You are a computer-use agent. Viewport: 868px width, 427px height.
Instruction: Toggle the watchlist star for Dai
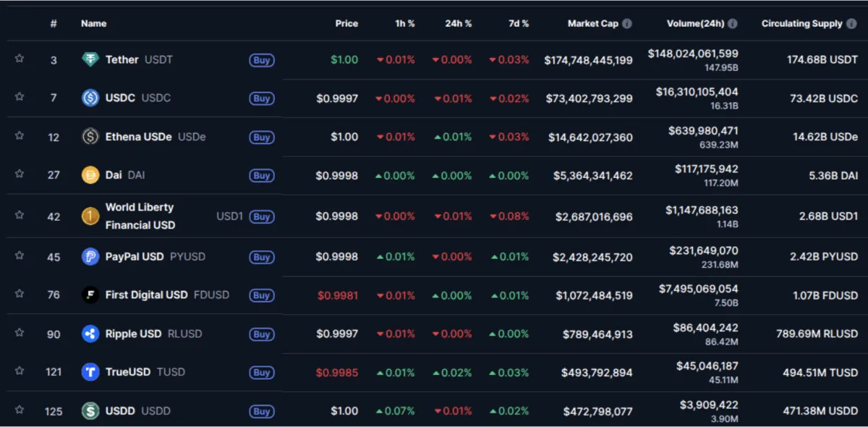tap(20, 174)
